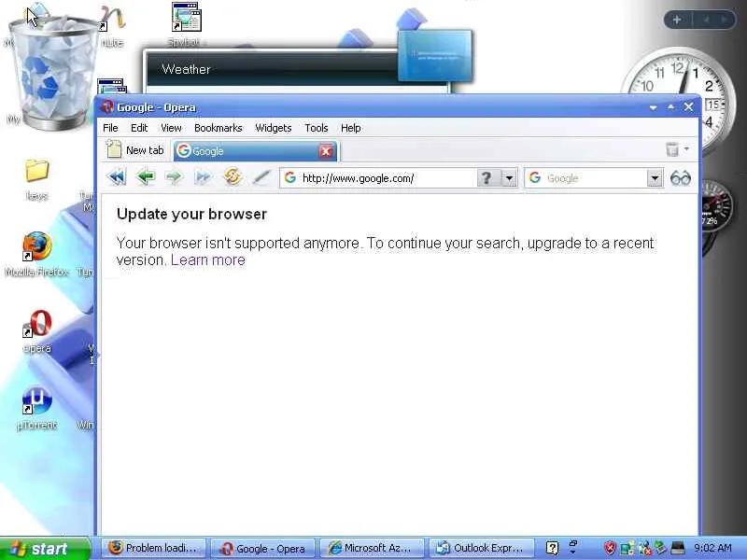Click the glasses view icon
747x560 pixels.
coord(681,178)
